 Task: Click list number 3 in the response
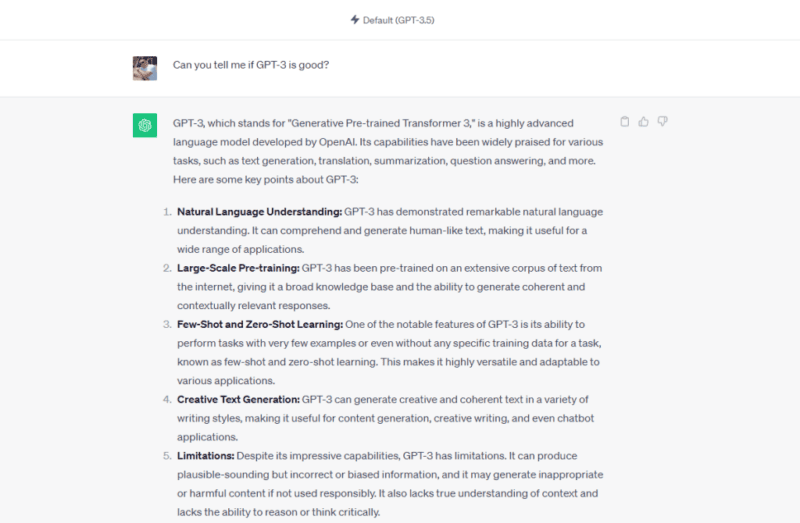167,325
